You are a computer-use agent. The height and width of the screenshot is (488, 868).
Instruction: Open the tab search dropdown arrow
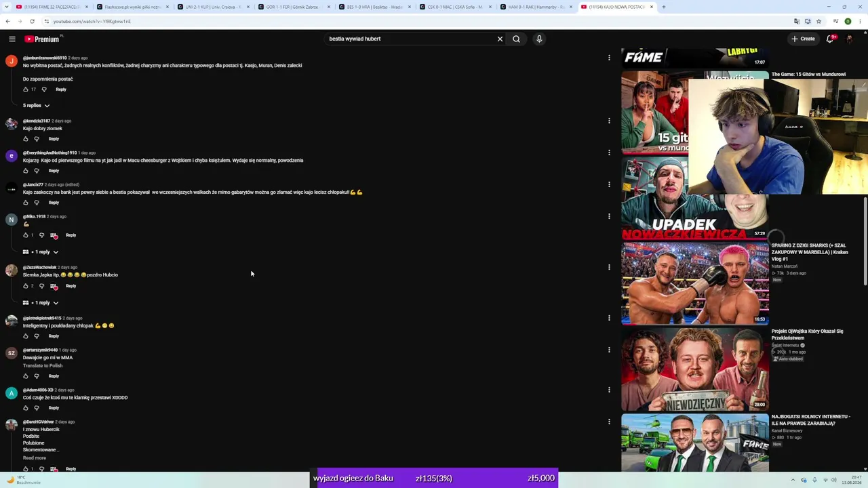click(7, 7)
